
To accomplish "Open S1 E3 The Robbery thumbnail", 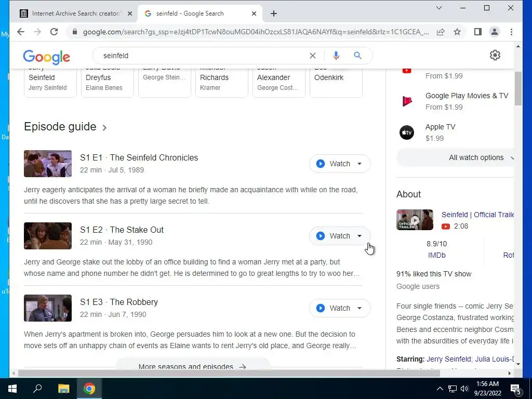I will pyautogui.click(x=48, y=308).
